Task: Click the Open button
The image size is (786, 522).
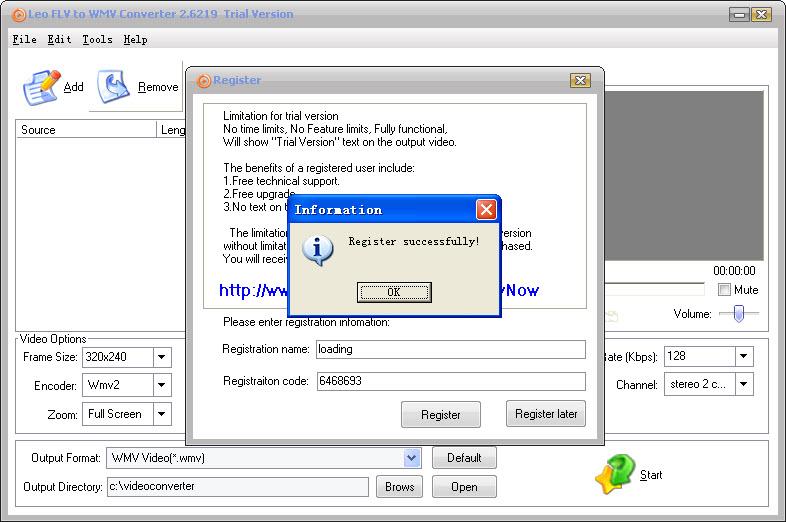Action: pos(464,487)
